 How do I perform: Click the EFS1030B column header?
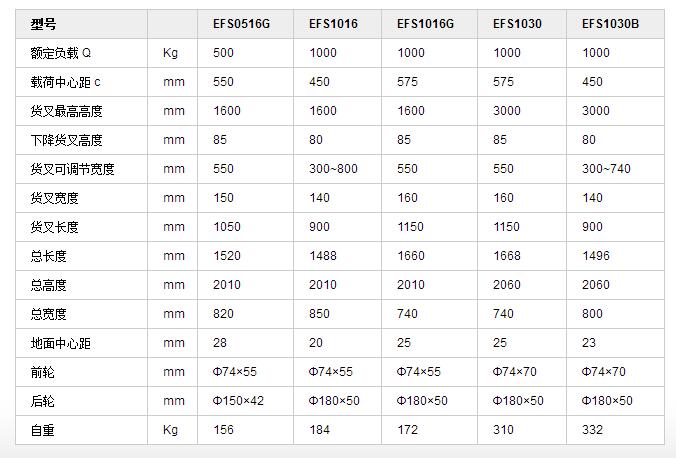coord(610,24)
